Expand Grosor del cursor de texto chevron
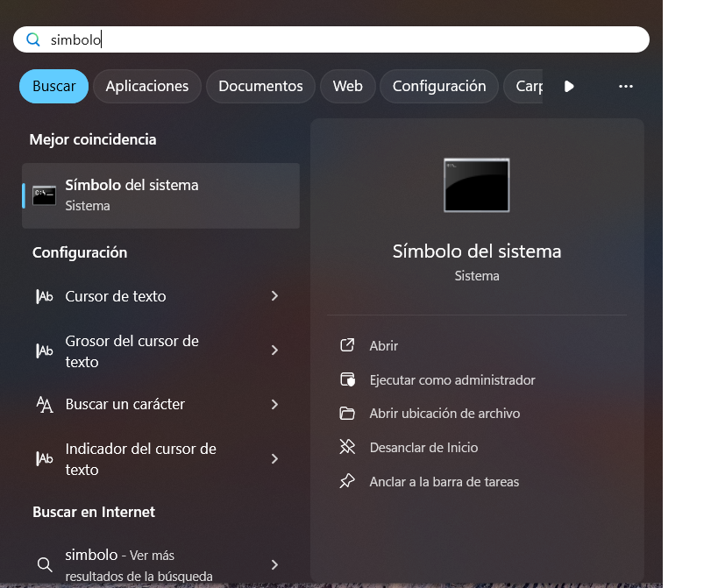718x588 pixels. (274, 351)
